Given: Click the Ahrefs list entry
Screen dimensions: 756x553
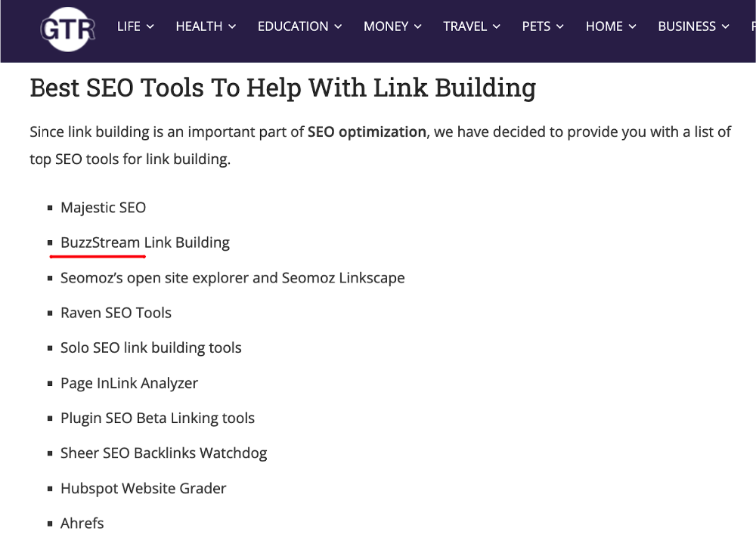Looking at the screenshot, I should (82, 523).
